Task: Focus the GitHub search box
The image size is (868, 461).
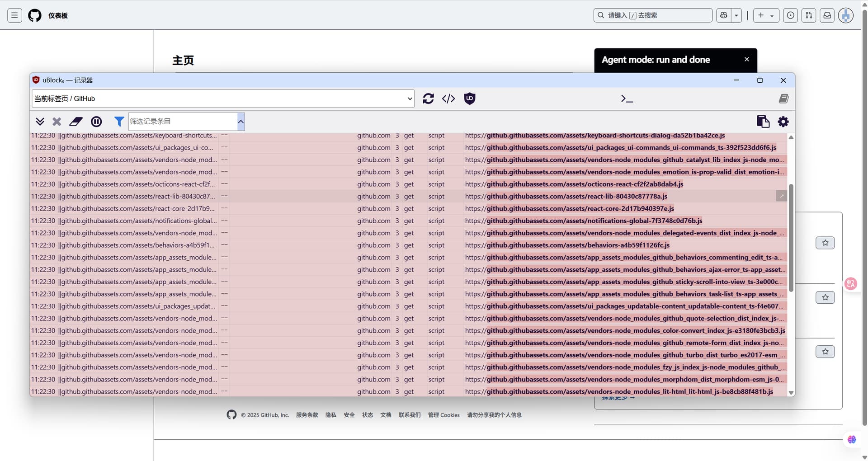Action: click(653, 15)
